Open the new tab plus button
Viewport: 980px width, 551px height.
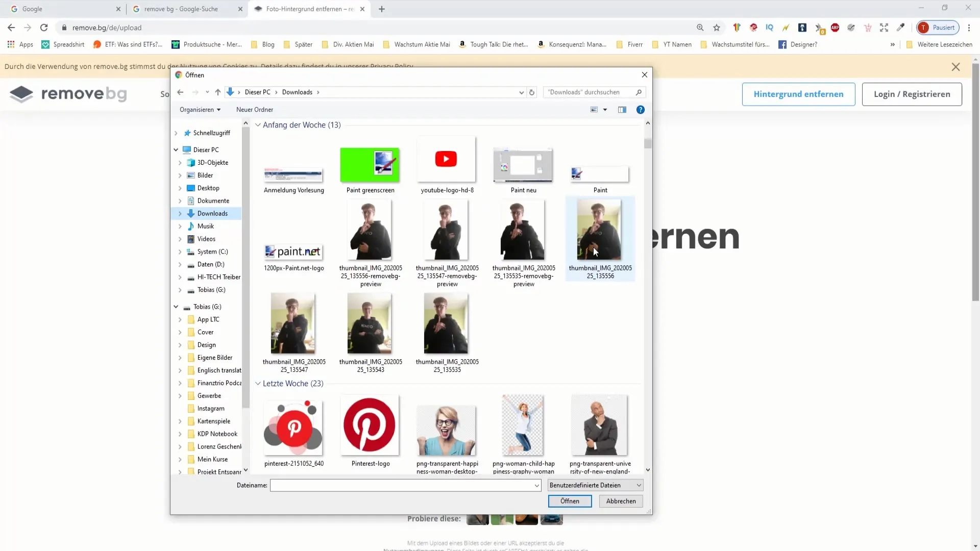point(382,9)
